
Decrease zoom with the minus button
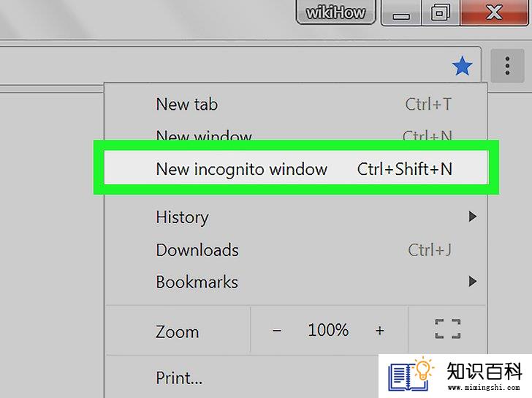tap(277, 330)
